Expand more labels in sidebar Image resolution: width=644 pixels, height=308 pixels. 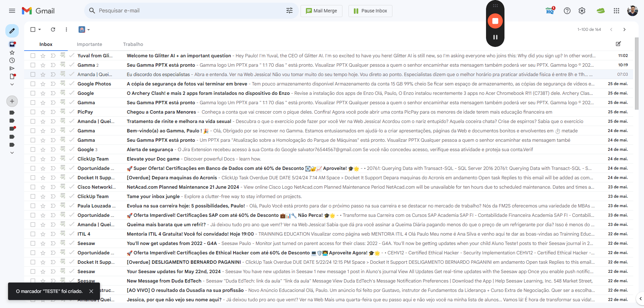[x=12, y=153]
